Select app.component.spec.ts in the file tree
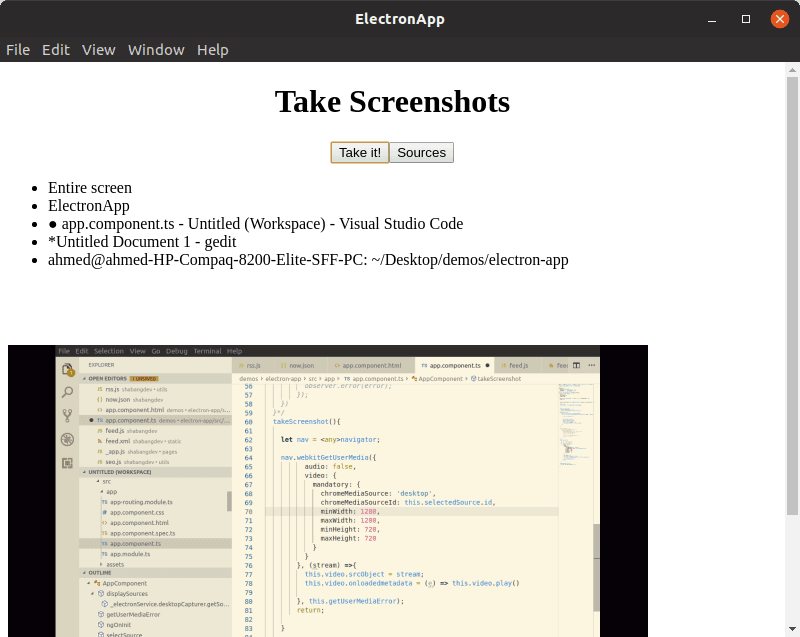Image resolution: width=800 pixels, height=637 pixels. click(142, 533)
